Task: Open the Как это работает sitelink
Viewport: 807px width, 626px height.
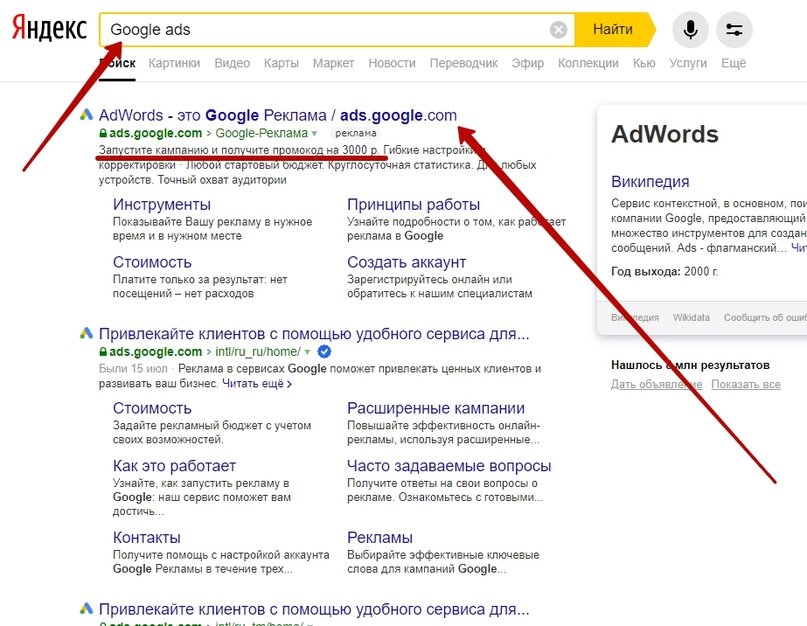Action: [174, 466]
